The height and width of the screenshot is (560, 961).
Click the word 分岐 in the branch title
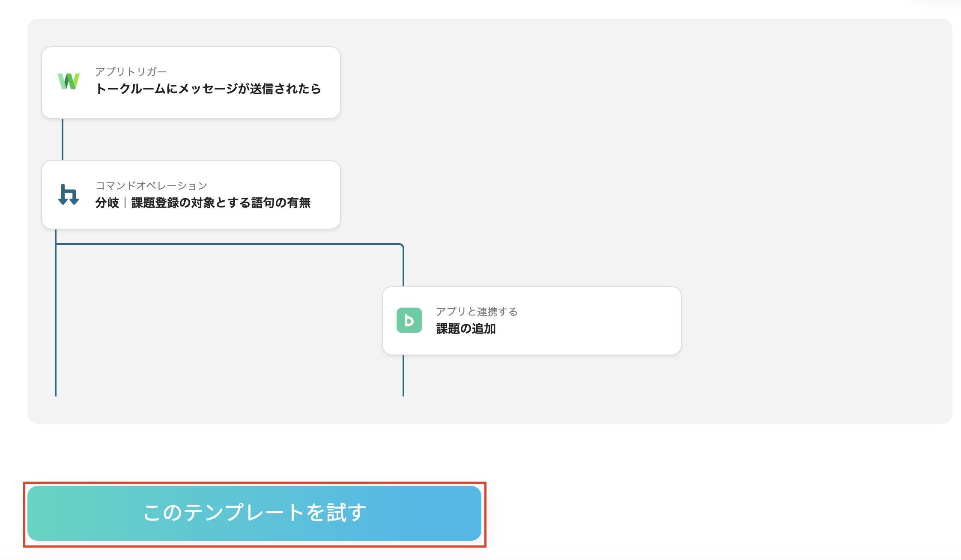click(107, 203)
